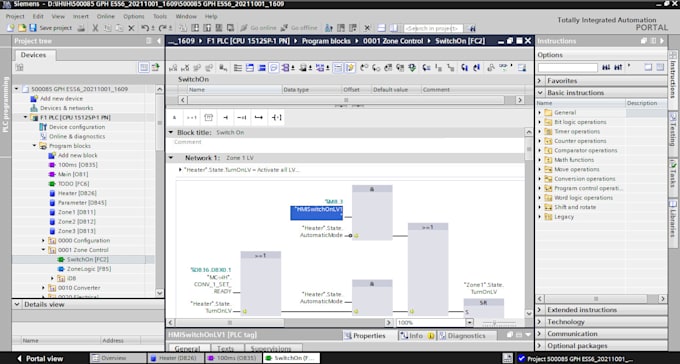680x364 pixels.
Task: Collapse the Block title section
Action: click(171, 132)
